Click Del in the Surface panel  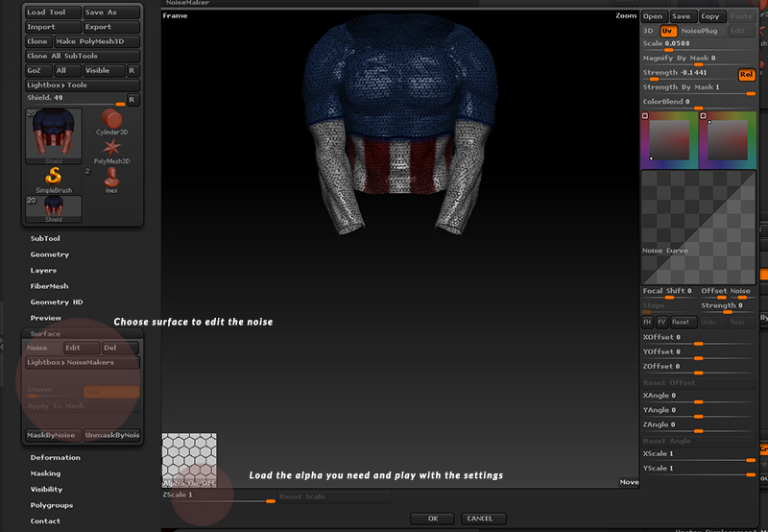[121, 348]
